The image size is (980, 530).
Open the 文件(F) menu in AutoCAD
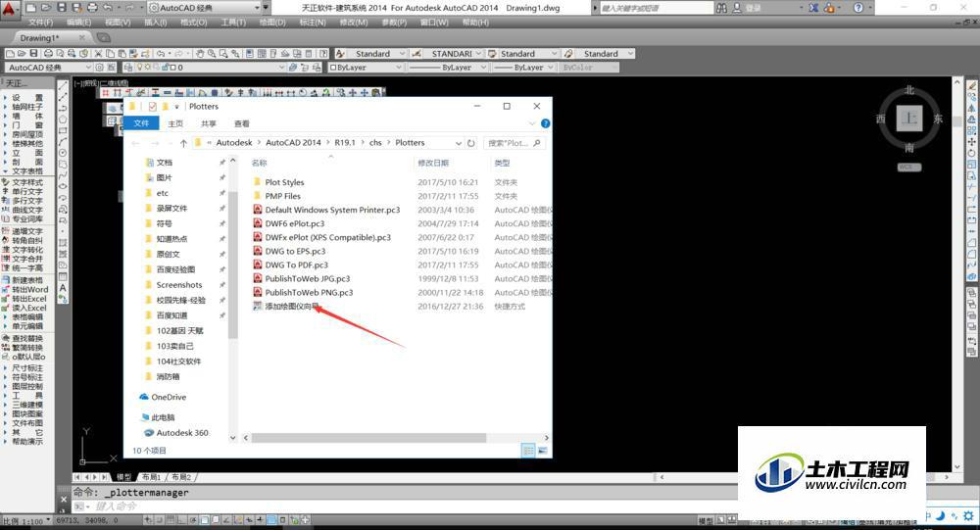(40, 23)
